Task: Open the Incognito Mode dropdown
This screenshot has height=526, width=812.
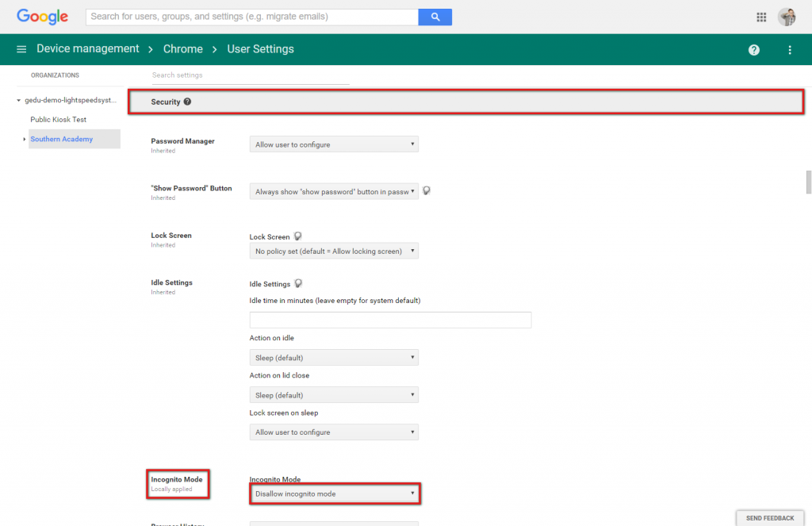Action: [335, 494]
